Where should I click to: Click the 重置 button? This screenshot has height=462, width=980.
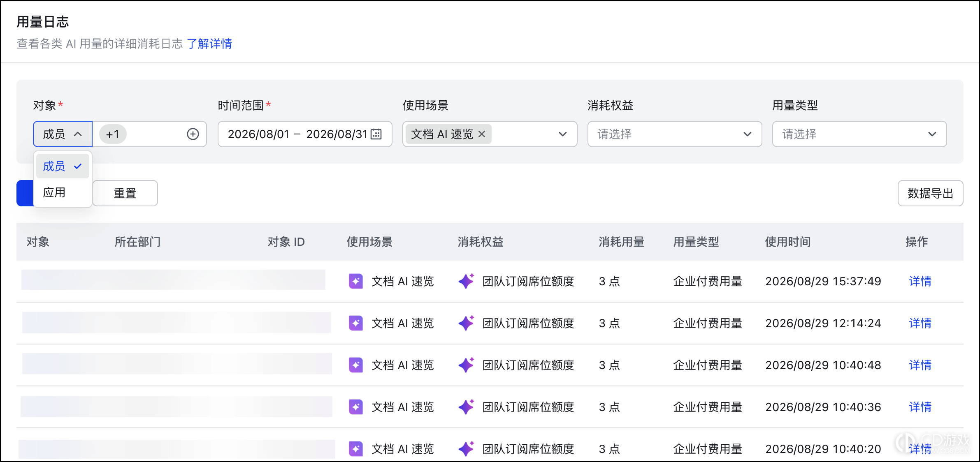coord(125,193)
